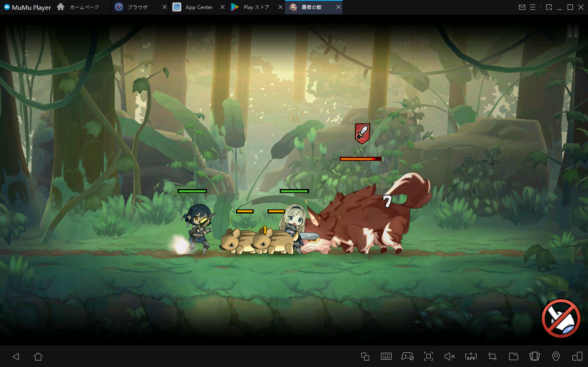This screenshot has width=588, height=367.
Task: Close the 勇者の飯 tab
Action: (x=339, y=7)
